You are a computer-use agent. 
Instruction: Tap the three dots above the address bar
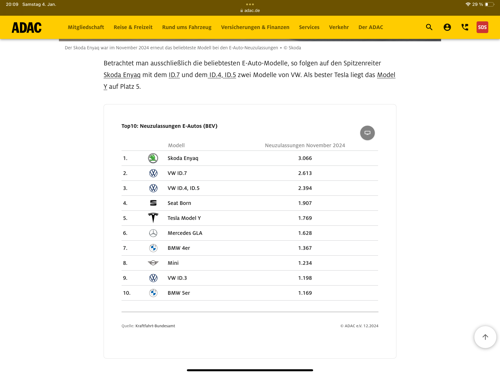coord(250,4)
